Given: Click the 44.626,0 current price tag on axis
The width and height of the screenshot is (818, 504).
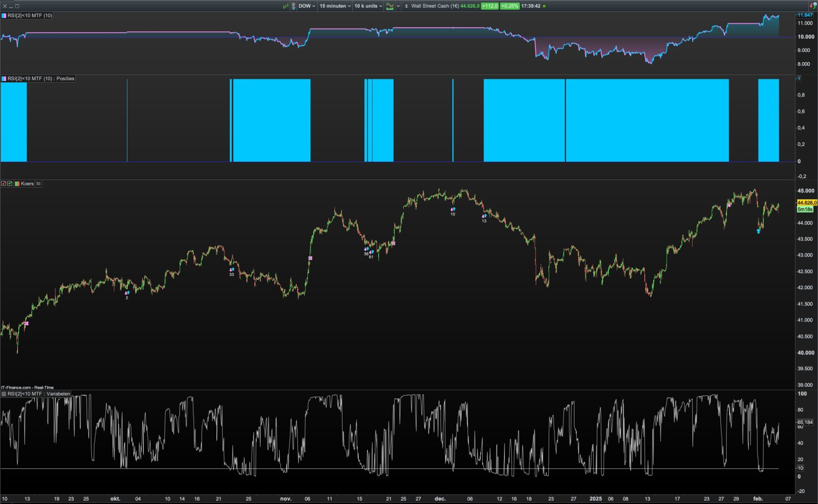Looking at the screenshot, I should (807, 203).
